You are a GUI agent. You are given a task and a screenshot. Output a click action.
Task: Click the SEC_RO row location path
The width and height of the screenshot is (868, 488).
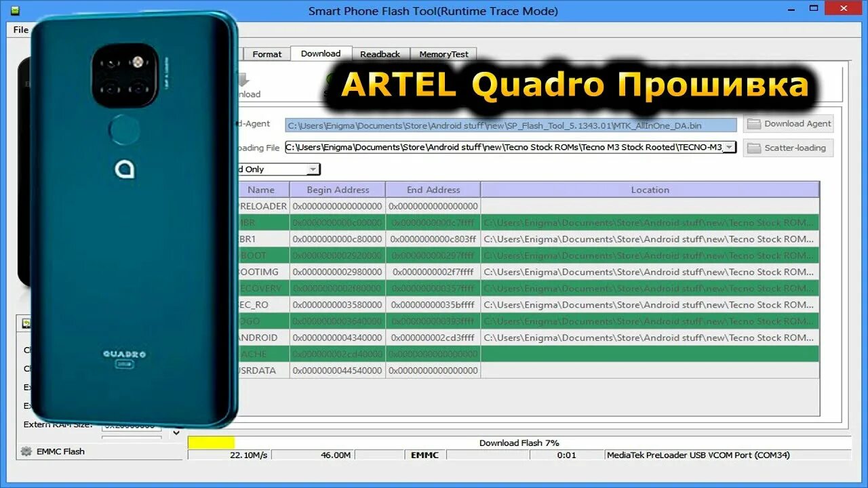649,305
